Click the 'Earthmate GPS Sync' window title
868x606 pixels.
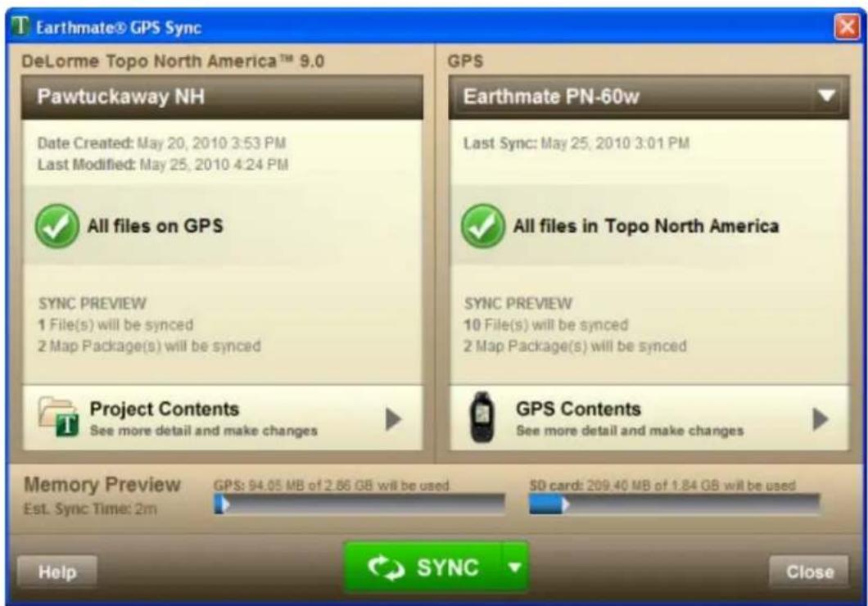click(x=119, y=27)
